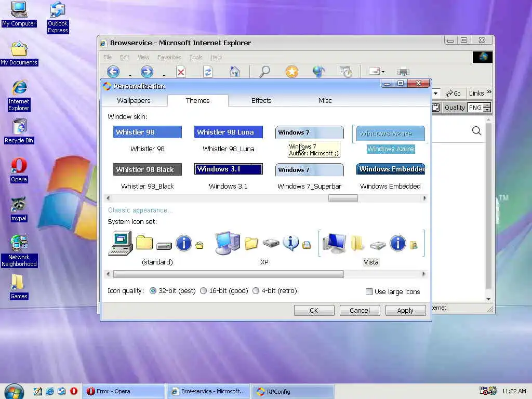Switch to Error - Opera taskbar button
This screenshot has height=399, width=532.
124,391
